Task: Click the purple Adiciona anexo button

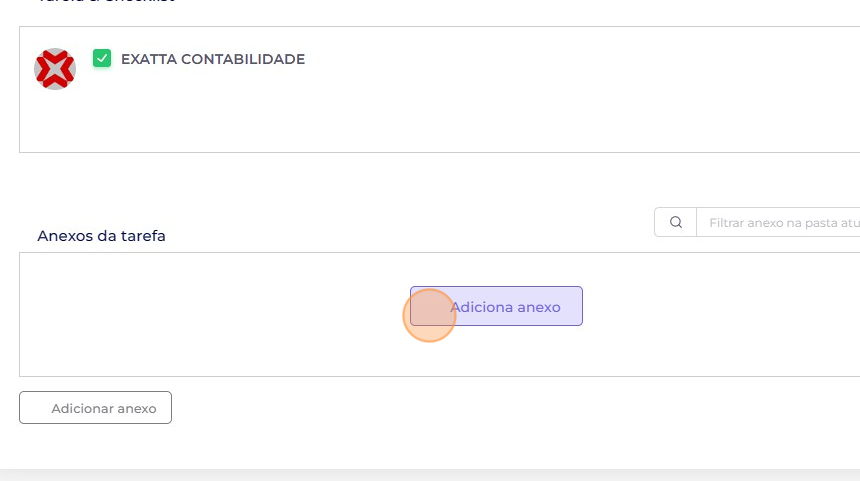Action: click(x=496, y=306)
